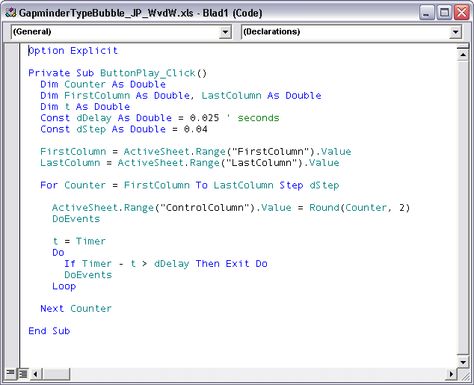Click 'LastColumn As Double' in declaration line
This screenshot has height=385, width=474.
click(x=261, y=96)
